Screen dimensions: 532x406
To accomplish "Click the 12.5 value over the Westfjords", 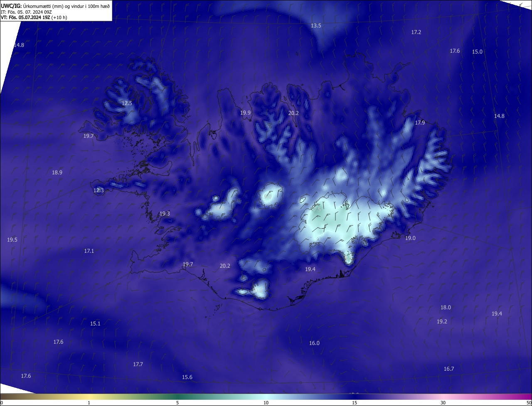I will coord(127,103).
